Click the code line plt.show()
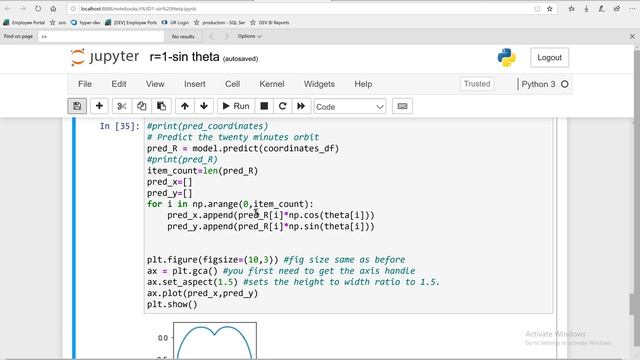This screenshot has width=640, height=360. coord(172,304)
